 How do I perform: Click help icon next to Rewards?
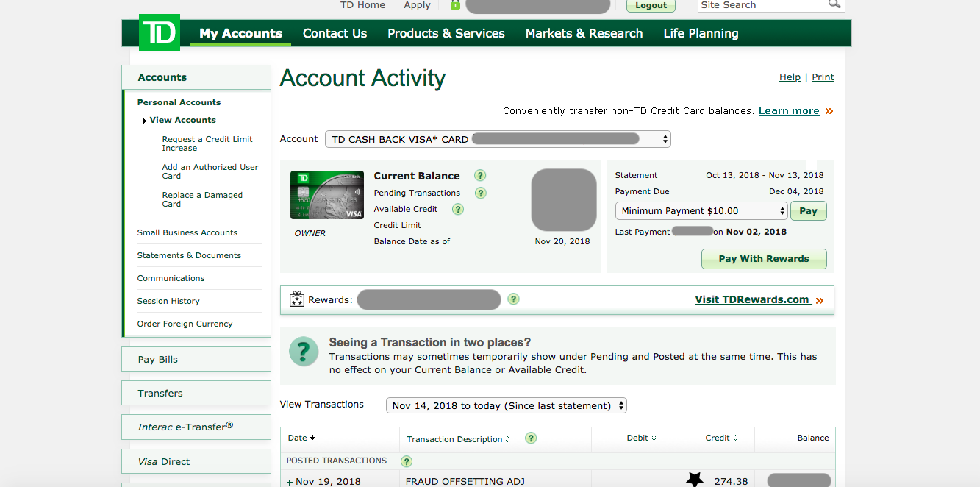pyautogui.click(x=513, y=299)
